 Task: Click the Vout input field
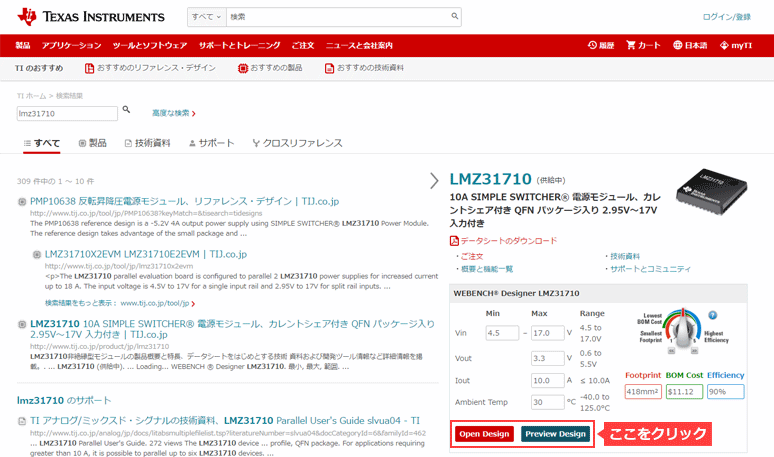(x=547, y=358)
